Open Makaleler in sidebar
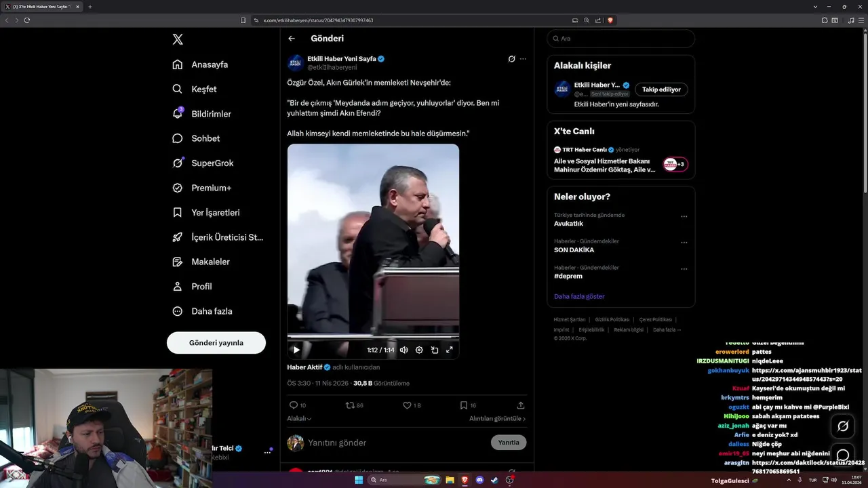868x488 pixels. (201, 262)
